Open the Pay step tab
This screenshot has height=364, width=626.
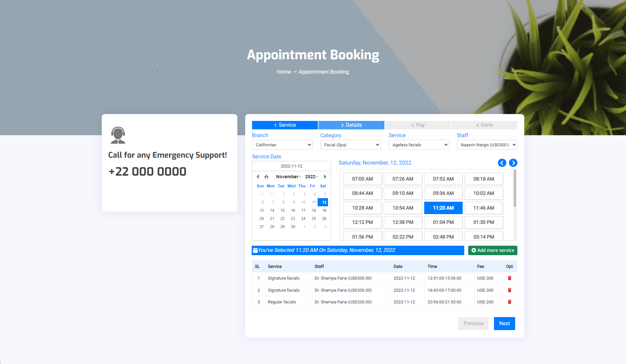(418, 125)
